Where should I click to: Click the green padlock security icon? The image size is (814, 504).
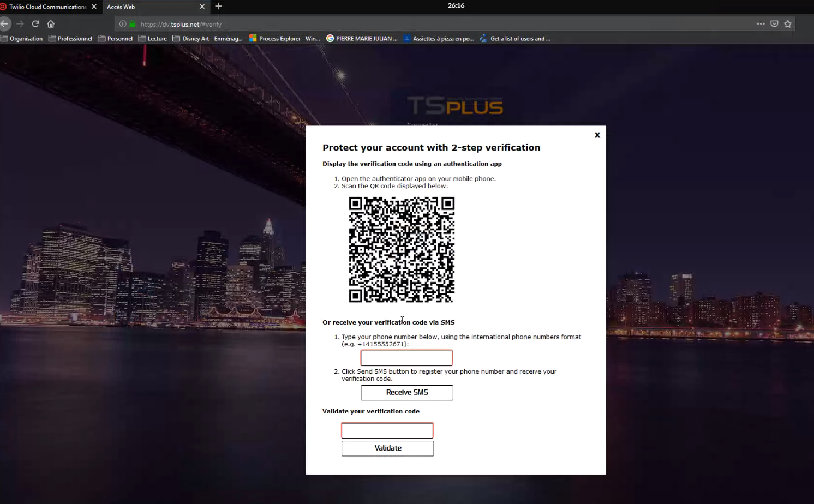[x=132, y=24]
